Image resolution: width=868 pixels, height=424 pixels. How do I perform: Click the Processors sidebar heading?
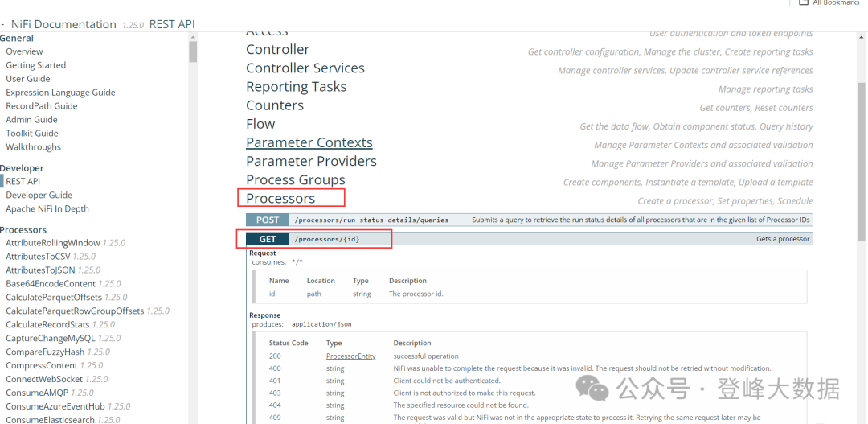point(23,230)
